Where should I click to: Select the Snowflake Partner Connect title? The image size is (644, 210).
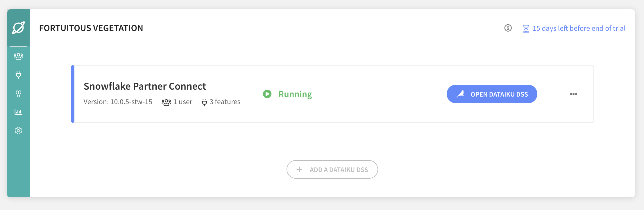click(145, 86)
